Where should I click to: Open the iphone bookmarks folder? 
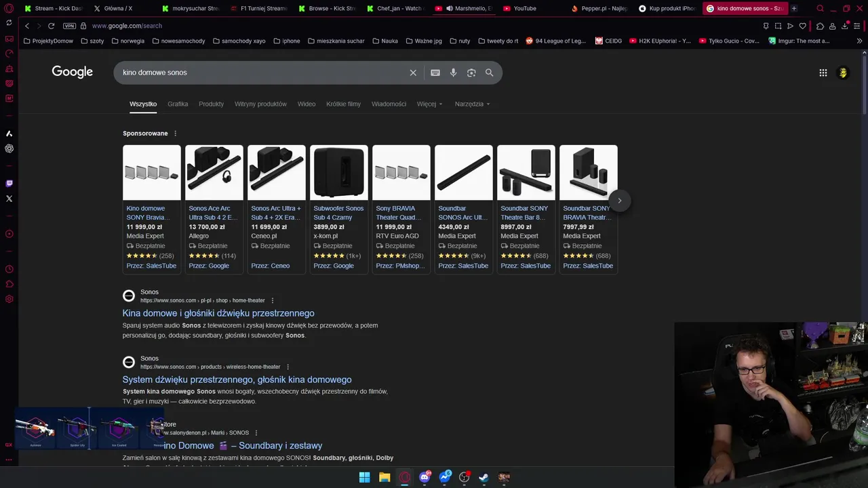pos(286,41)
